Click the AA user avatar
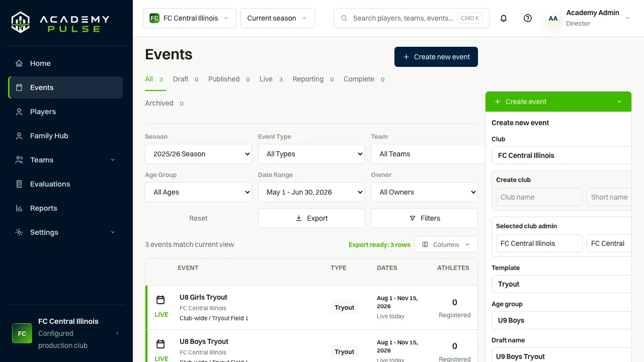The width and height of the screenshot is (644, 362). 553,18
